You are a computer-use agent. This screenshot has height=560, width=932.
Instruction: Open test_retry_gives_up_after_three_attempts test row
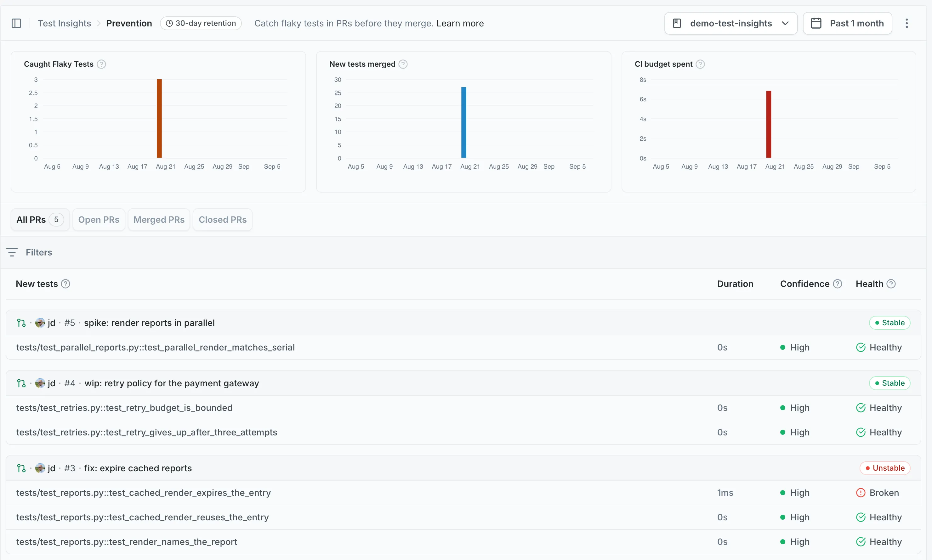point(463,433)
